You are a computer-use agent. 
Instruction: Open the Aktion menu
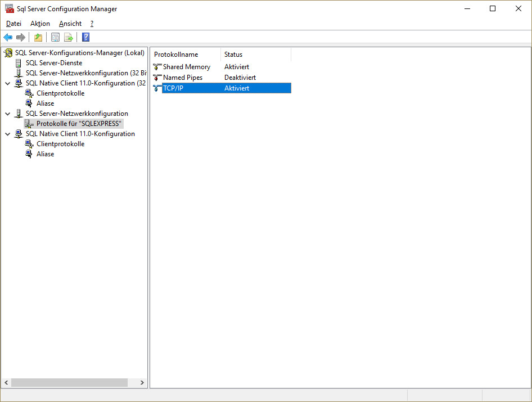click(40, 24)
